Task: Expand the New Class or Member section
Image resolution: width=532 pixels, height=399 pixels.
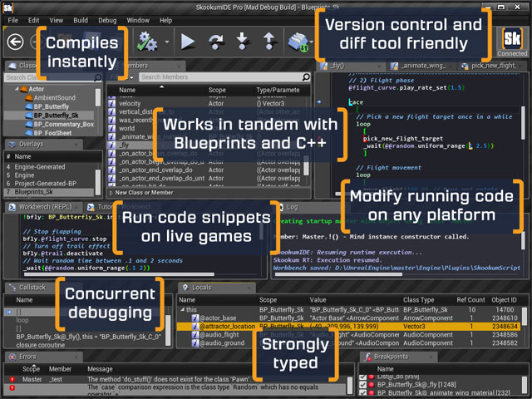Action: click(111, 193)
